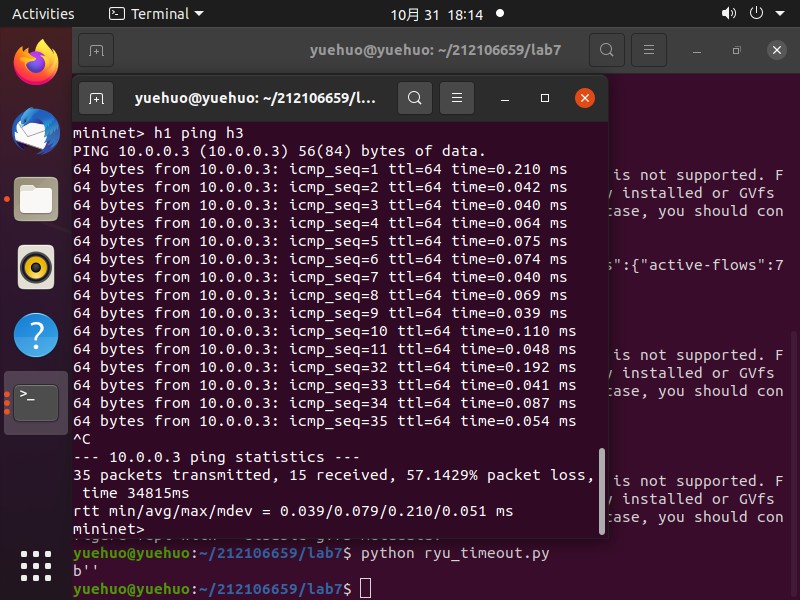Open the Files manager in dock

pos(36,199)
